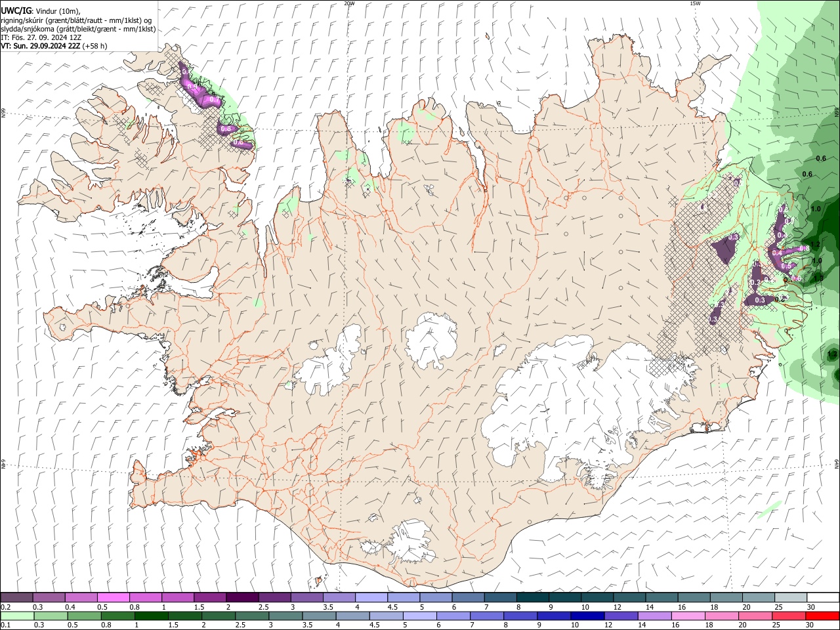The height and width of the screenshot is (630, 840).
Task: Click deep blue rain-scale swatch between 10 and 12
Action: point(587,616)
